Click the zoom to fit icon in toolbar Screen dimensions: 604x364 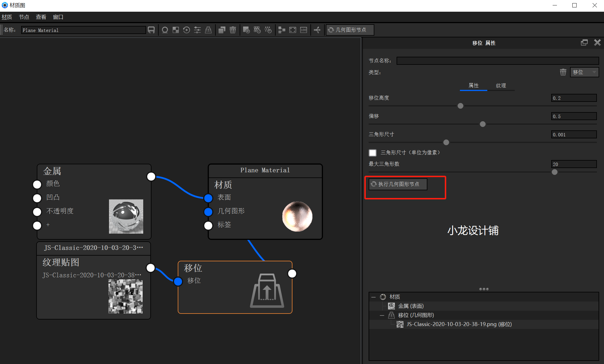pyautogui.click(x=292, y=30)
